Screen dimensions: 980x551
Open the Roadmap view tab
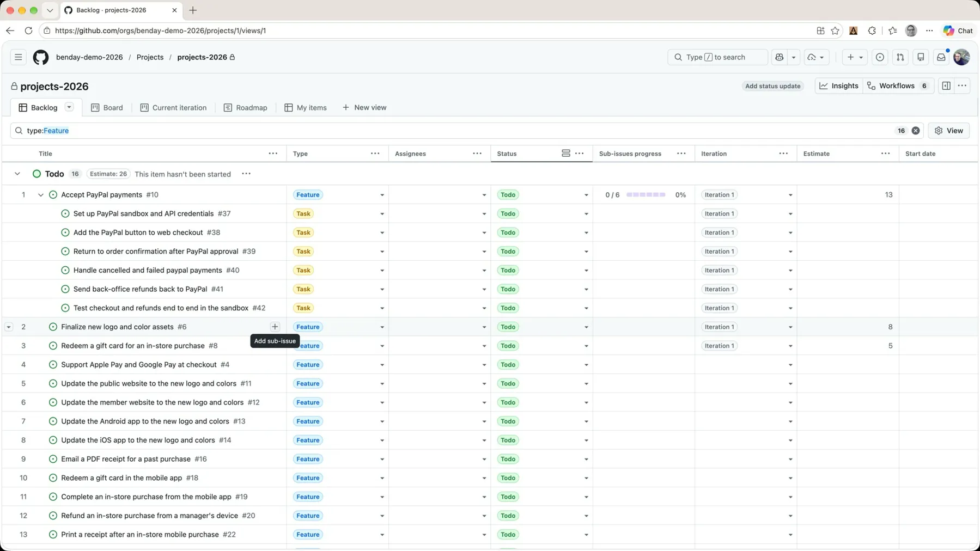(245, 108)
